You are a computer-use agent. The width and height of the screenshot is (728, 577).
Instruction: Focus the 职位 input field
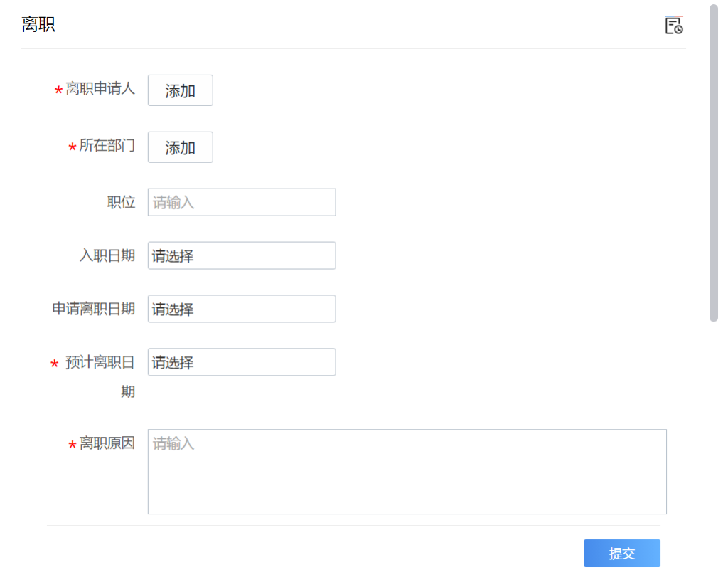pyautogui.click(x=242, y=202)
